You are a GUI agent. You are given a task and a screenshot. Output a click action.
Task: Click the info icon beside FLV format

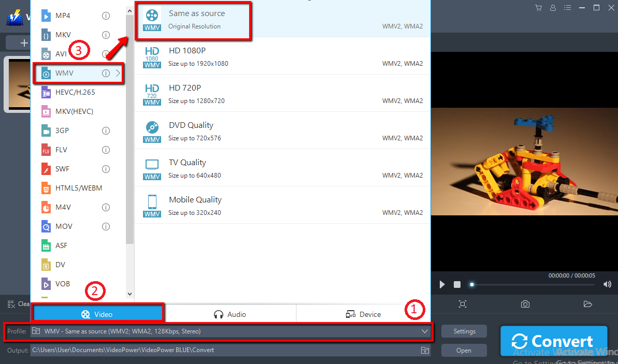pos(106,150)
